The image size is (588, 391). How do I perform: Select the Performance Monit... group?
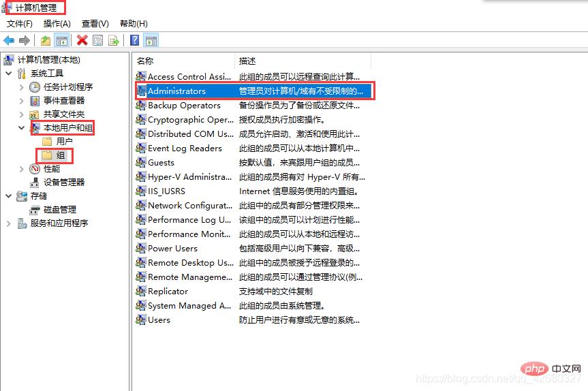click(189, 234)
